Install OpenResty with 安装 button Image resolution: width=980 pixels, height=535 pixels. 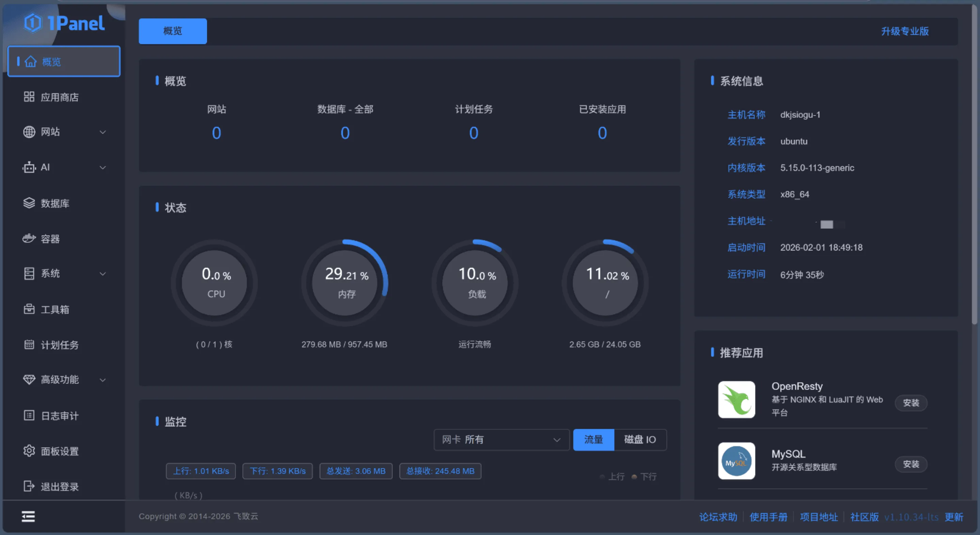coord(911,403)
